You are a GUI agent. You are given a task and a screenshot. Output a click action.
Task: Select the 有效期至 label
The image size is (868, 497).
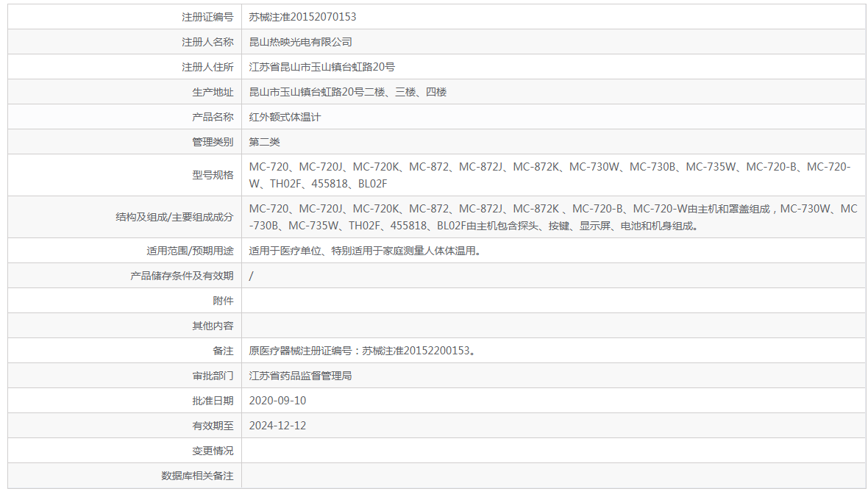[x=213, y=426]
